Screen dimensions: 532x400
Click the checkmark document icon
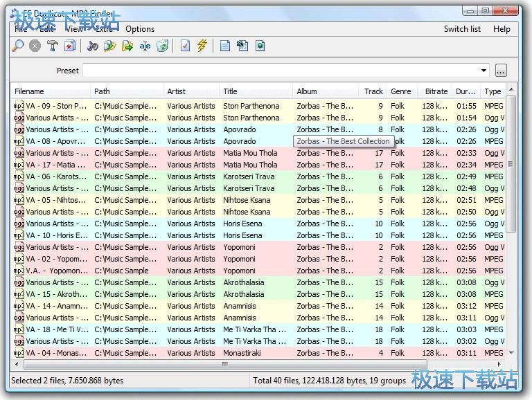185,46
